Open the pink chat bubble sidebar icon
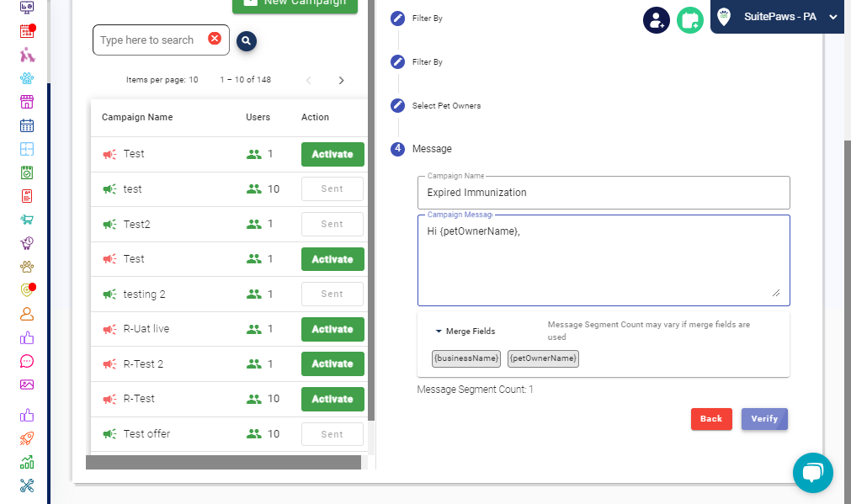 pyautogui.click(x=27, y=361)
